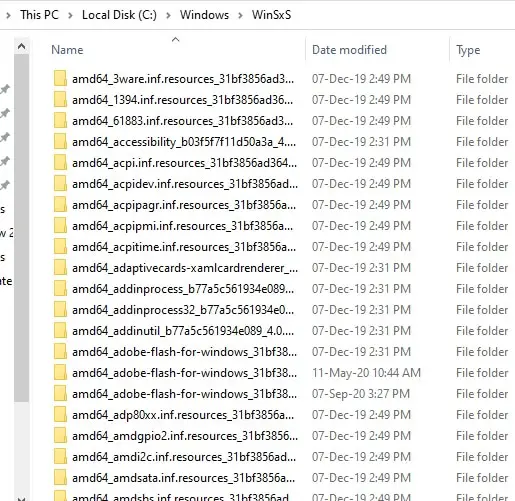Select folder amd64_amdi2c.inf.resources_31bf3856ad...
Image resolution: width=515 pixels, height=501 pixels.
[x=184, y=457]
